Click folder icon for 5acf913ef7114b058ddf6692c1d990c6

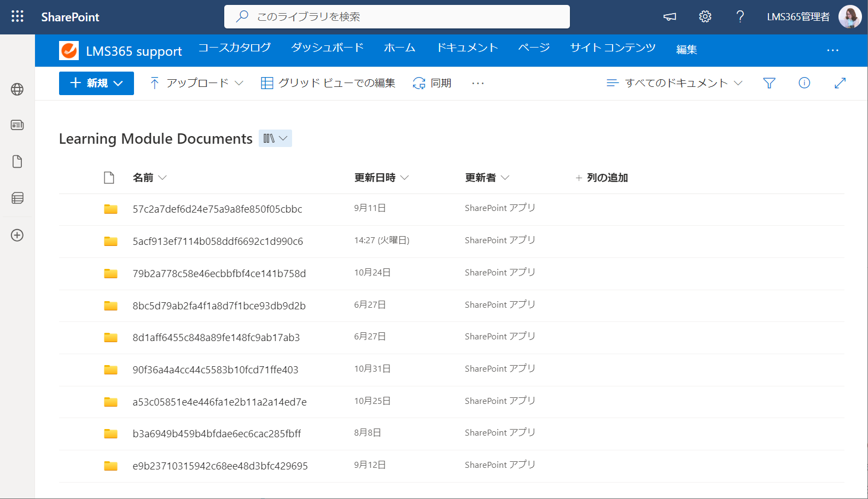click(x=110, y=241)
